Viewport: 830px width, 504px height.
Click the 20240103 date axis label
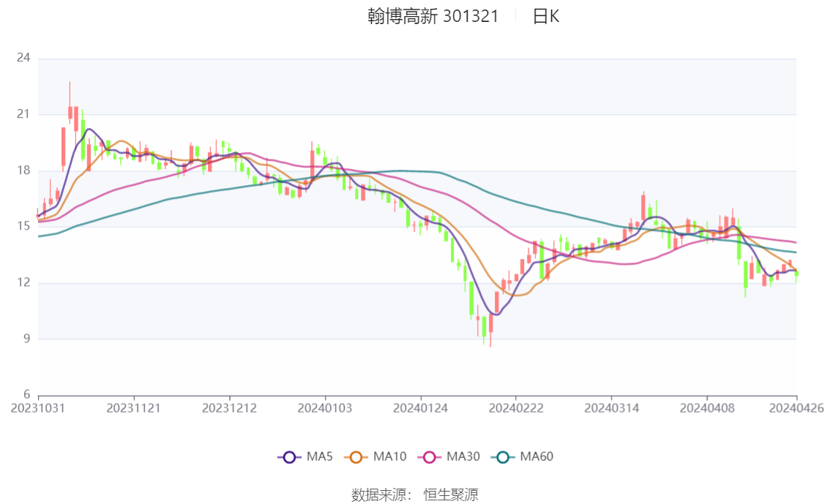click(324, 408)
